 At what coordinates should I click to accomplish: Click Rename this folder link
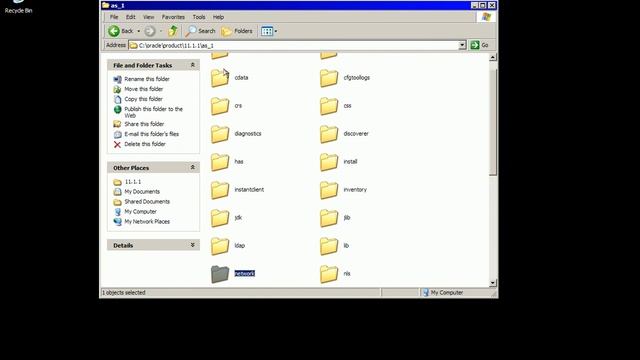(147, 79)
